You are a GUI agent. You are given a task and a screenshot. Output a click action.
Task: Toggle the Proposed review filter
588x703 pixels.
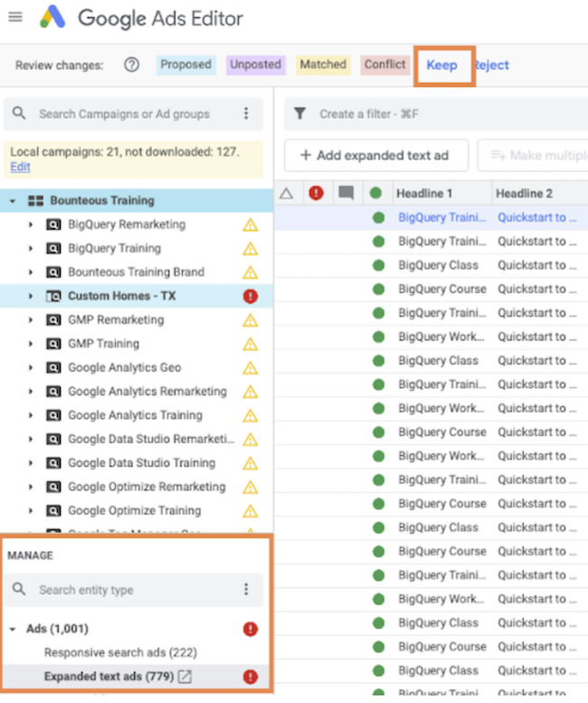[186, 65]
